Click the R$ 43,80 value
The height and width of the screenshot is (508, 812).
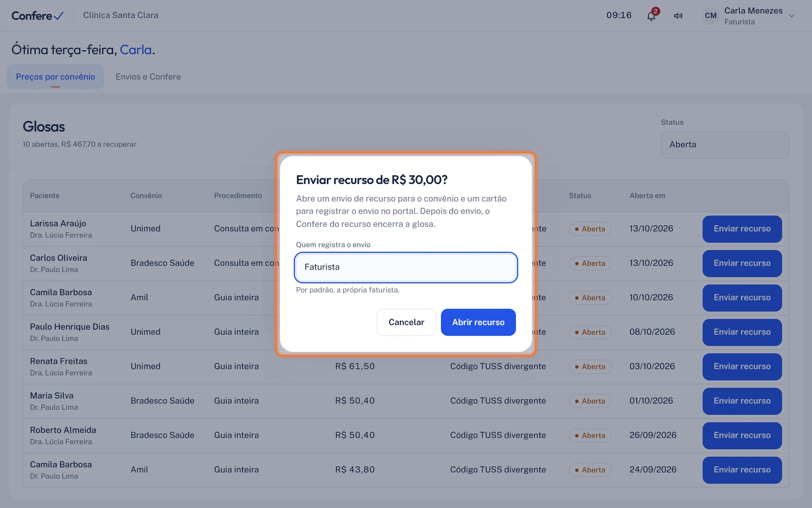coord(355,469)
